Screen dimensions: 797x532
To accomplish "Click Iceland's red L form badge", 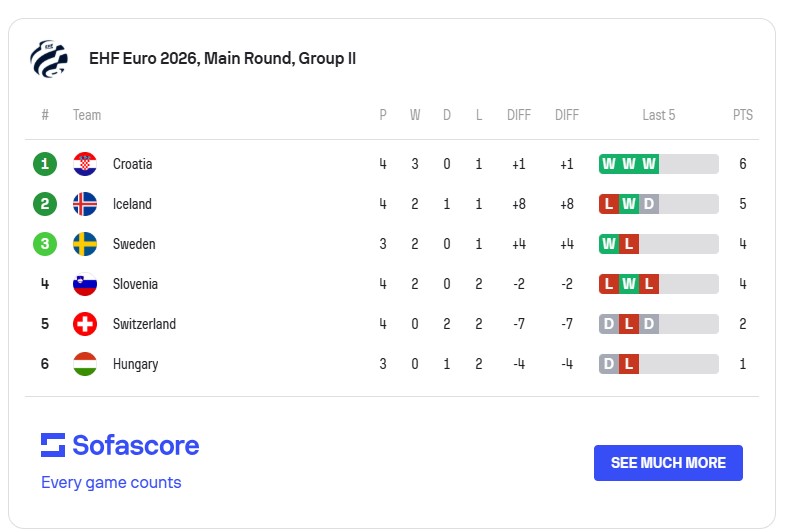I will coord(608,204).
